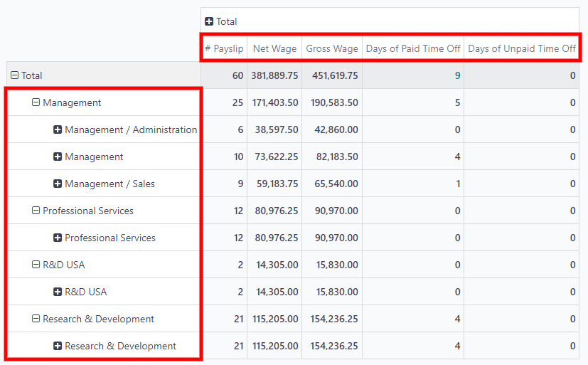Sort by # Payslip column header
Screen dimensions: 588x365
[224, 48]
